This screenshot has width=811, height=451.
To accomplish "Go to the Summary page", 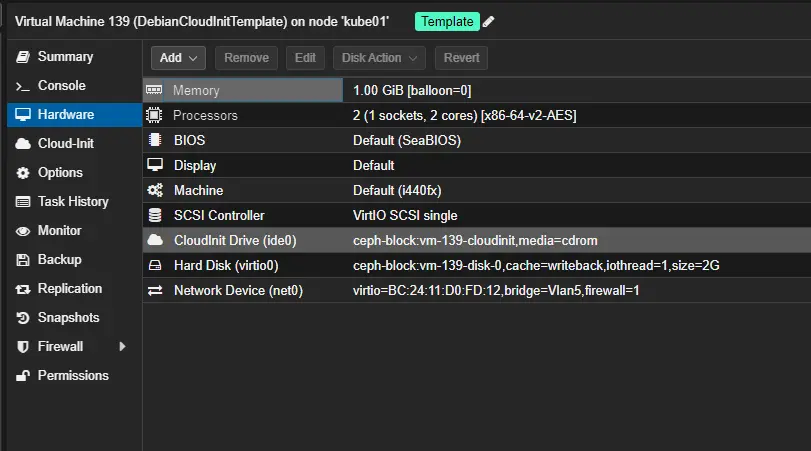I will [x=65, y=56].
